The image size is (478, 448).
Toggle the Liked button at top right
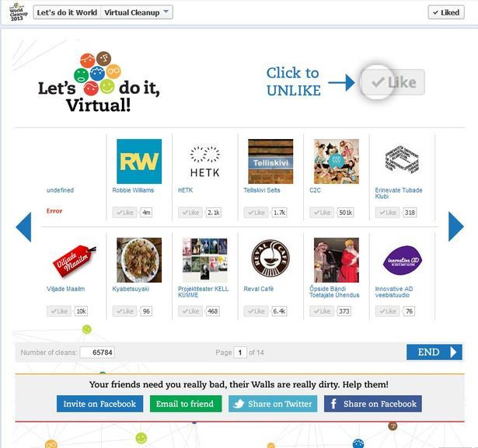pos(446,12)
